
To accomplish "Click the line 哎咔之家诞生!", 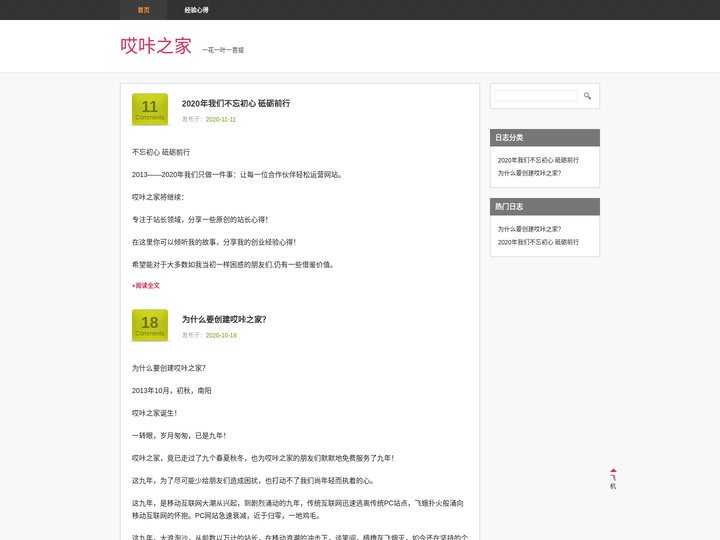I will click(154, 413).
